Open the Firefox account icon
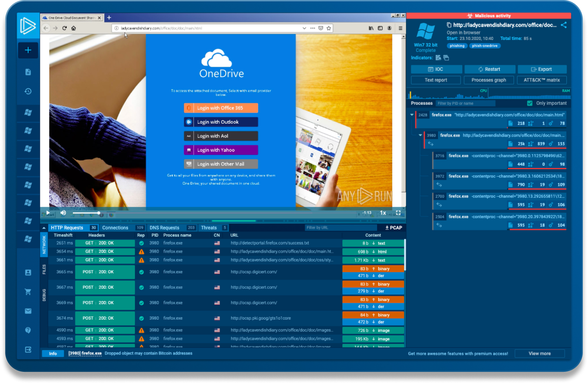588x384 pixels. [x=389, y=28]
